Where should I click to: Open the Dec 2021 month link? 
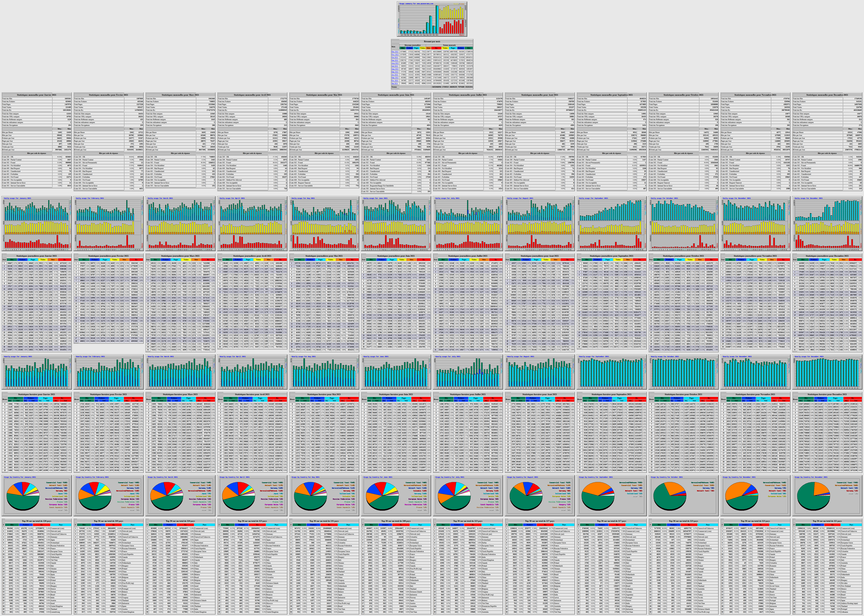click(x=395, y=52)
